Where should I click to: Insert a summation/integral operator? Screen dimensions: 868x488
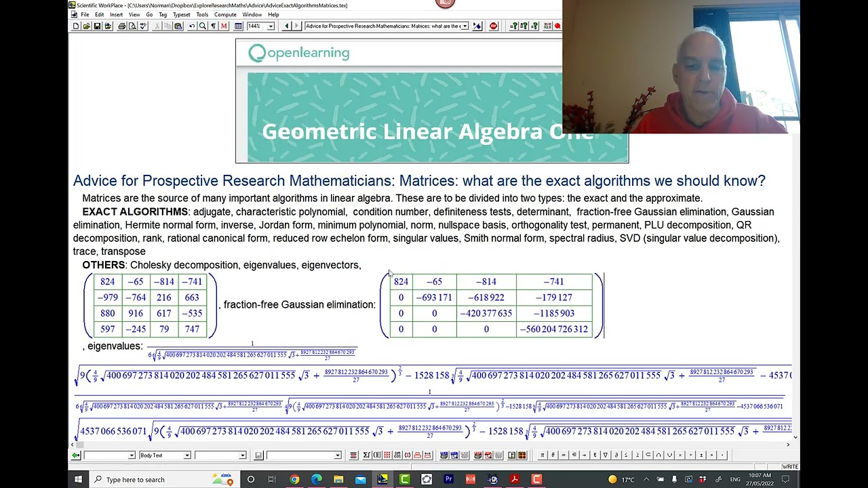(366, 455)
